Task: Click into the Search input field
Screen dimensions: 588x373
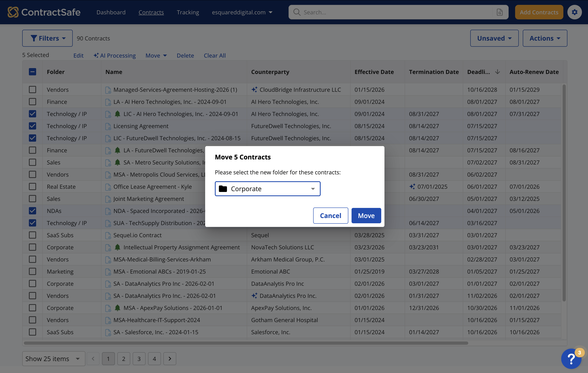Action: (397, 12)
